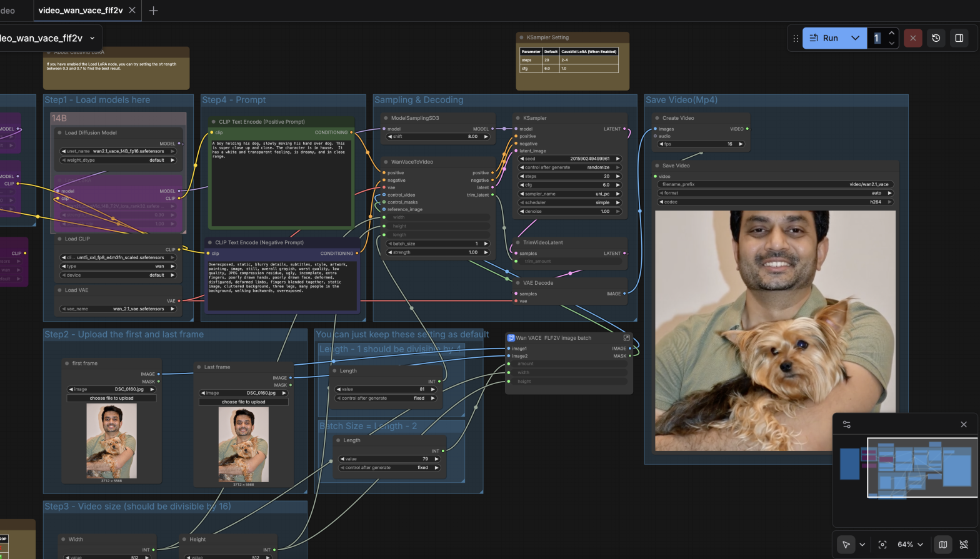Collapse the ModelSamplingSD3 node via its dot

pos(386,118)
